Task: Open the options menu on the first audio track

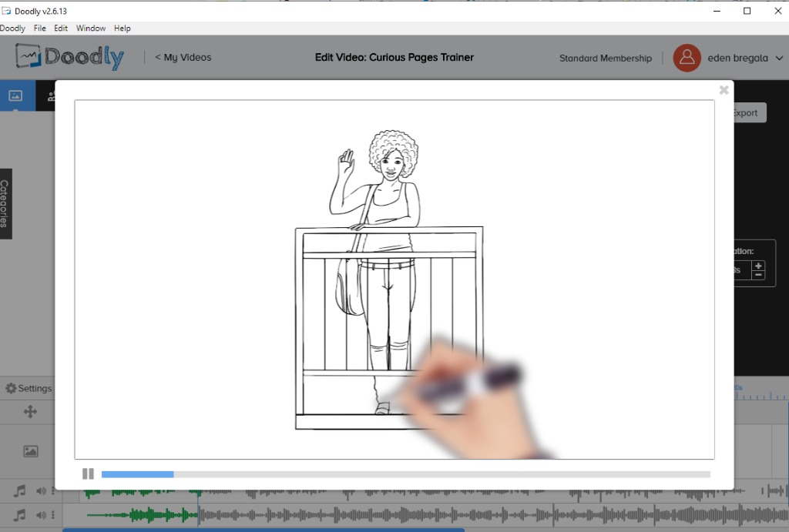Action: pyautogui.click(x=55, y=490)
